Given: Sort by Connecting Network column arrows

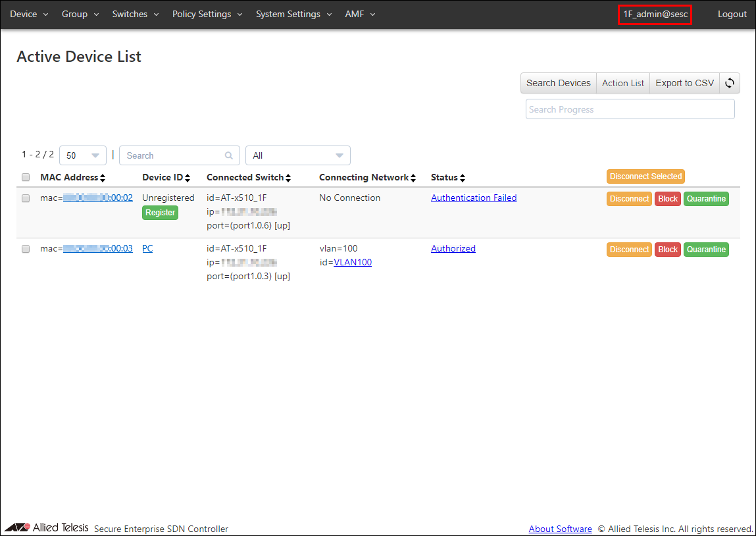Looking at the screenshot, I should click(x=414, y=178).
